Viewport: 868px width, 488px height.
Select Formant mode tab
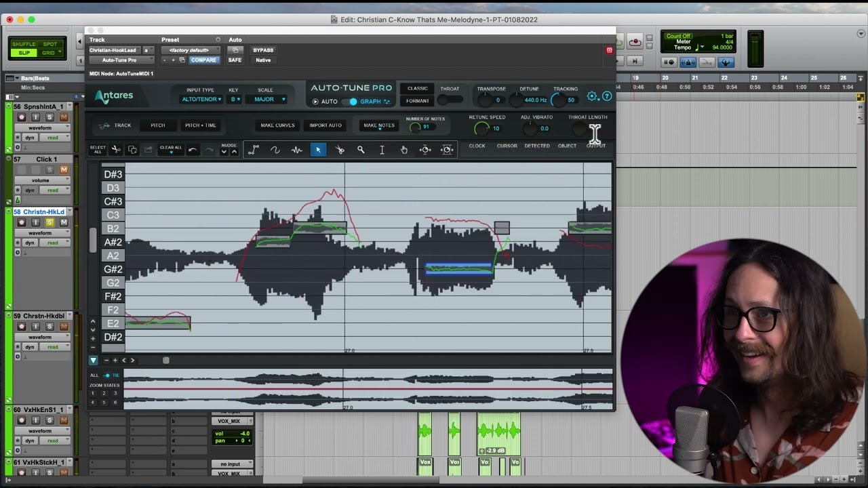(417, 101)
